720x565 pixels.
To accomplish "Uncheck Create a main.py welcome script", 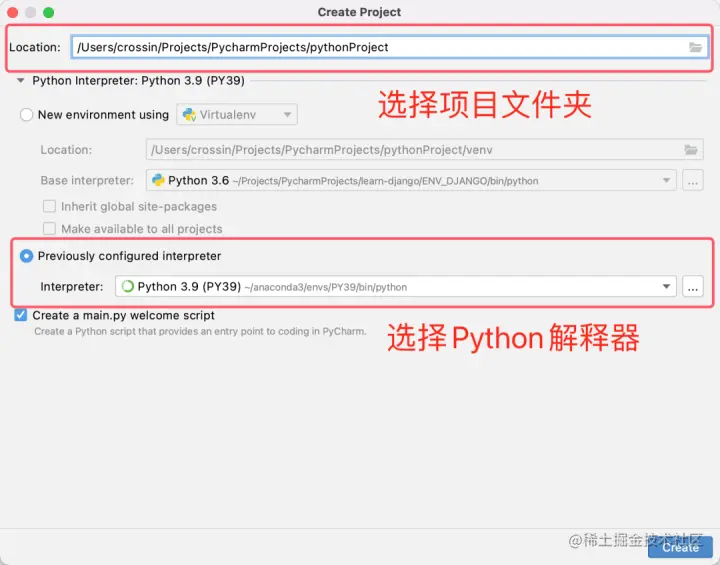I will coord(21,315).
